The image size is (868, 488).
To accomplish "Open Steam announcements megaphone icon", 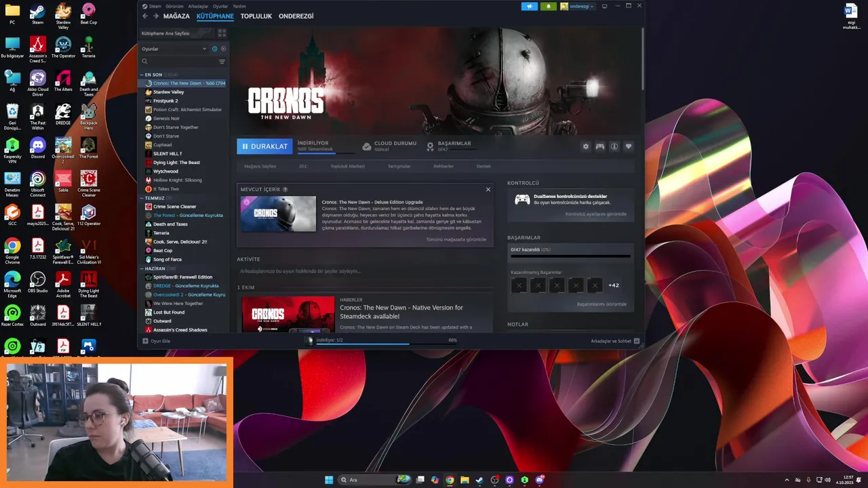I will pyautogui.click(x=529, y=6).
